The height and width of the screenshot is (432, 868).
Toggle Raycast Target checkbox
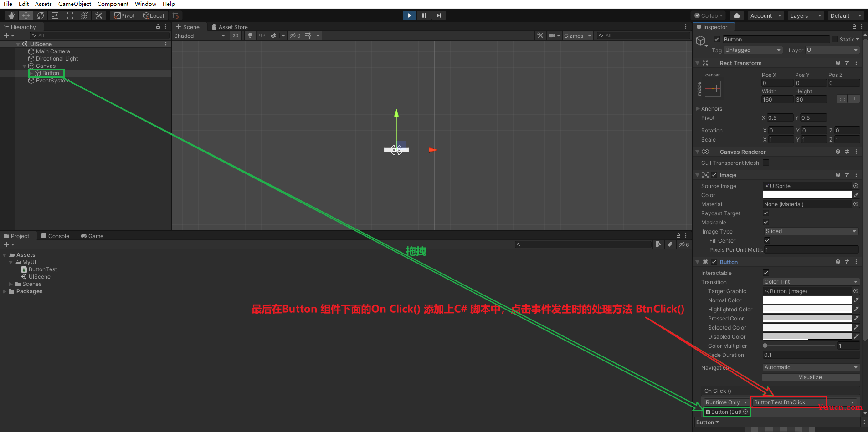[766, 213]
